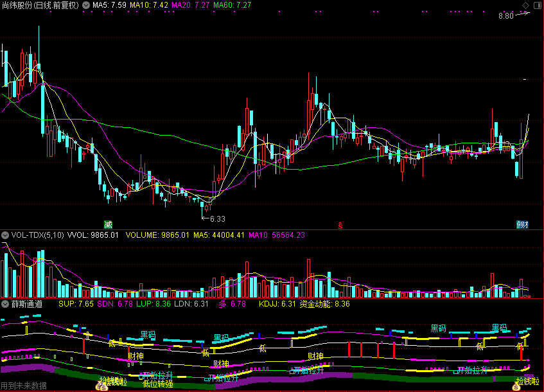Expand the main chart indicator dropdown arrow
The width and height of the screenshot is (544, 392).
[x=86, y=5]
